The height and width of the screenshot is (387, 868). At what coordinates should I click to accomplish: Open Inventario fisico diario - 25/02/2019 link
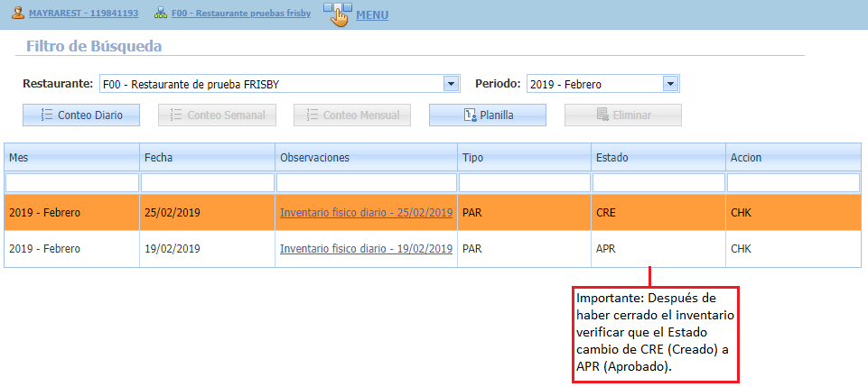click(367, 212)
